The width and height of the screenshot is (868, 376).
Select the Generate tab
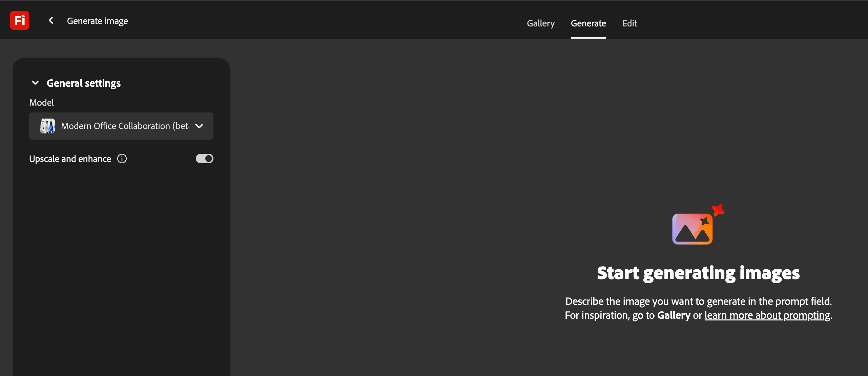pos(588,23)
